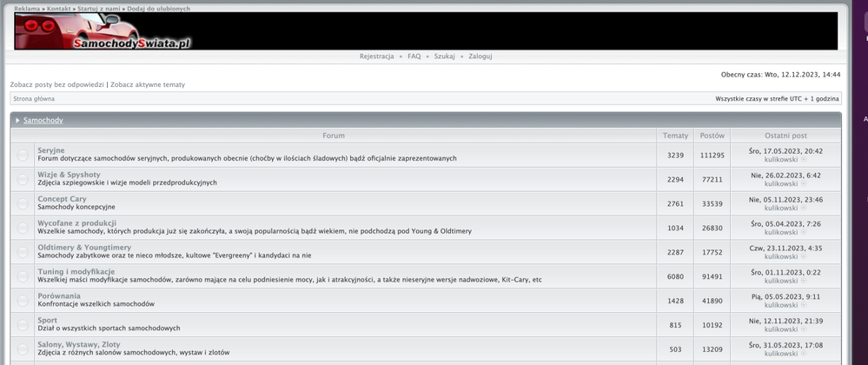This screenshot has width=868, height=365.
Task: Go to latest post icon in Porównania row
Action: click(x=804, y=306)
